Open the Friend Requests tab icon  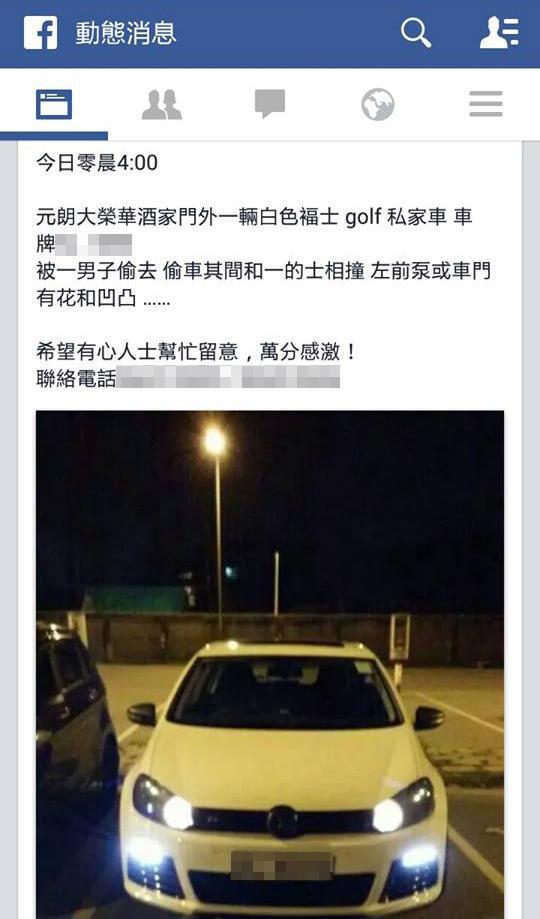(162, 105)
